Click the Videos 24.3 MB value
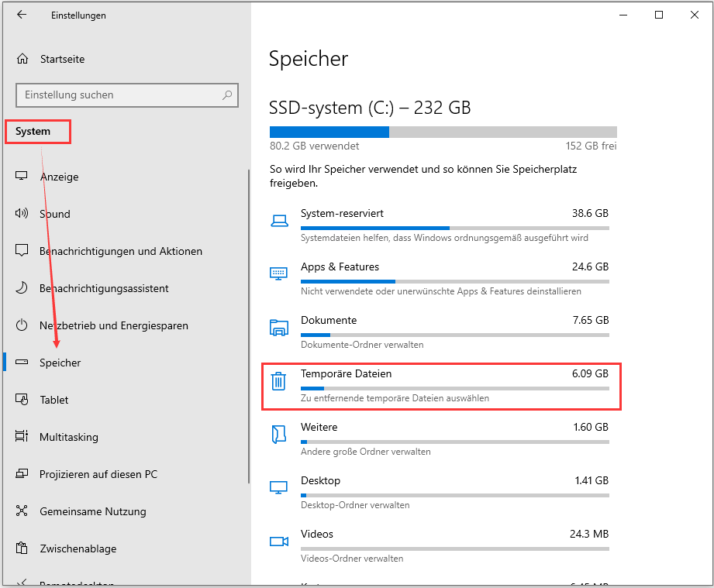This screenshot has width=714, height=588. [589, 534]
